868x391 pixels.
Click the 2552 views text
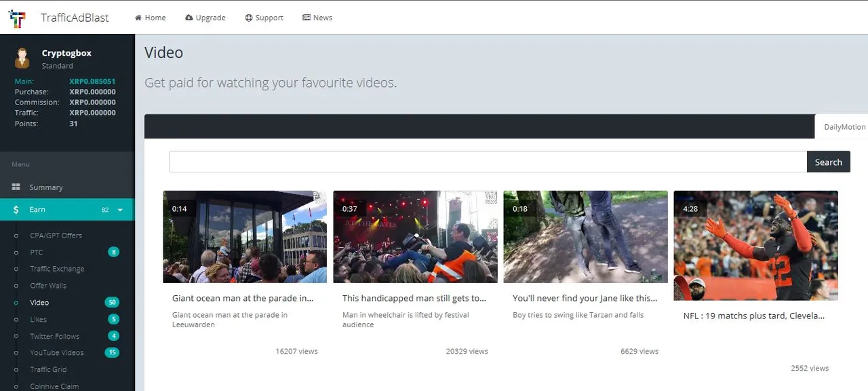pos(810,369)
